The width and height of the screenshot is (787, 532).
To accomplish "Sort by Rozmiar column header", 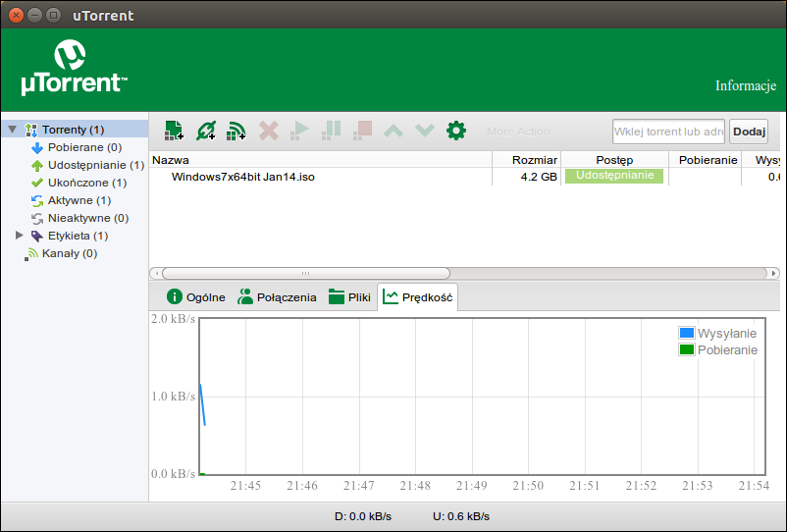I will [527, 160].
